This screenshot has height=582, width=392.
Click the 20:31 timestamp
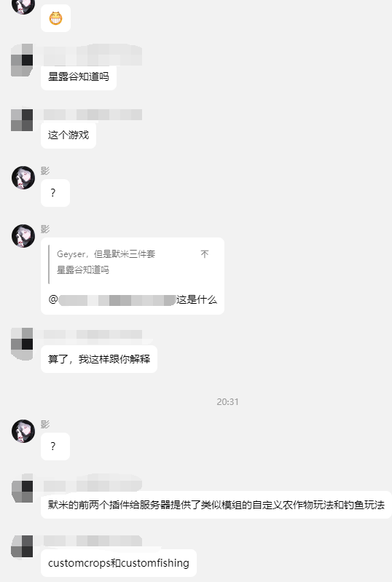pyautogui.click(x=227, y=401)
